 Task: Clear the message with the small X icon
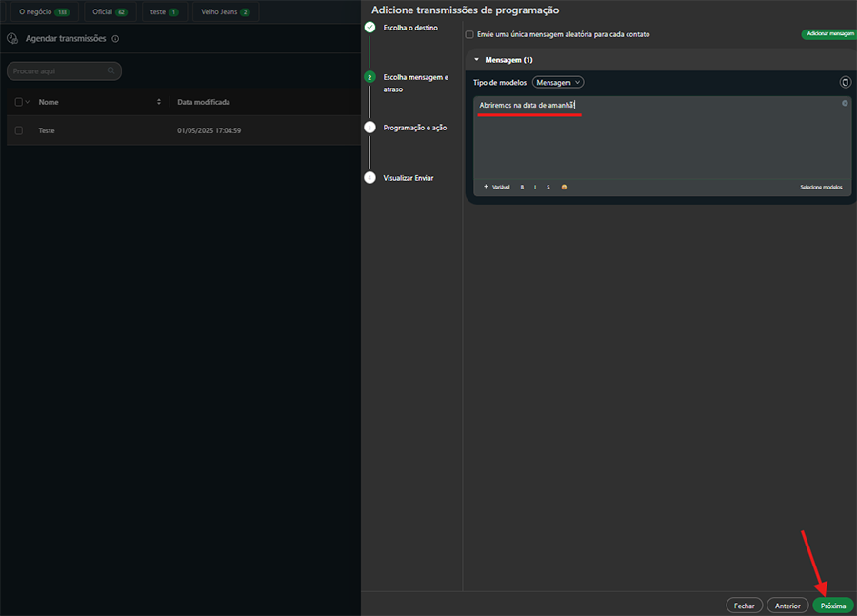845,103
